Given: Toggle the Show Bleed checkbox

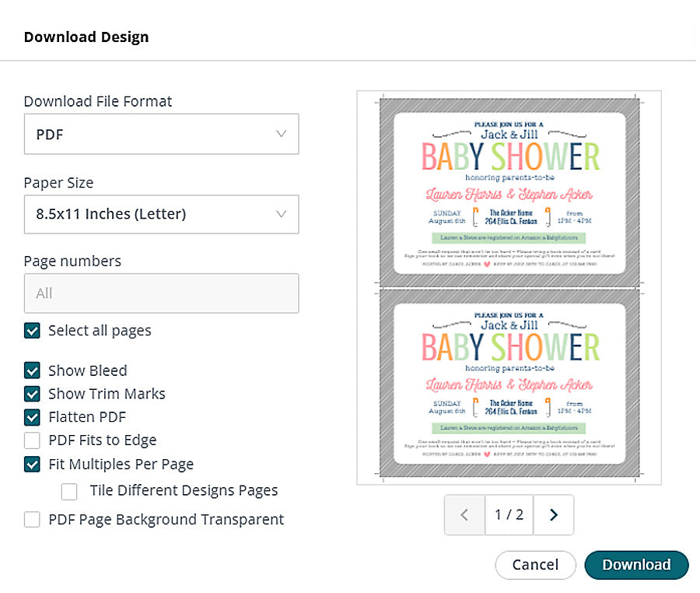Looking at the screenshot, I should tap(32, 370).
